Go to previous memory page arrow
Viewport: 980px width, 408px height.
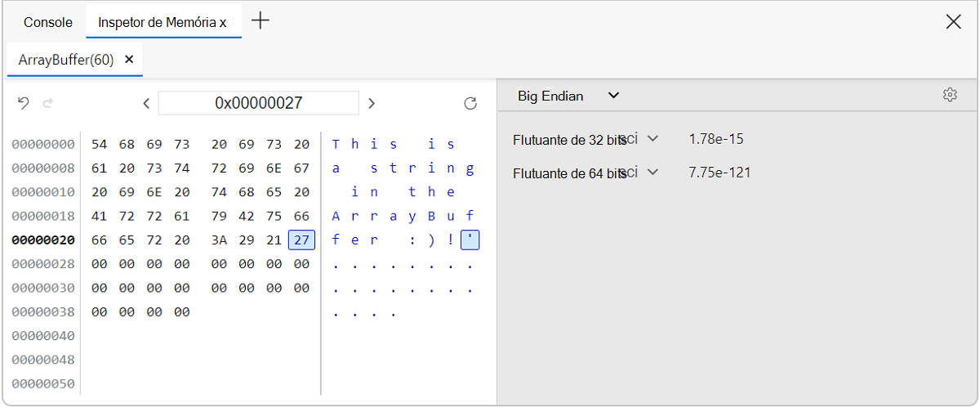click(x=146, y=103)
